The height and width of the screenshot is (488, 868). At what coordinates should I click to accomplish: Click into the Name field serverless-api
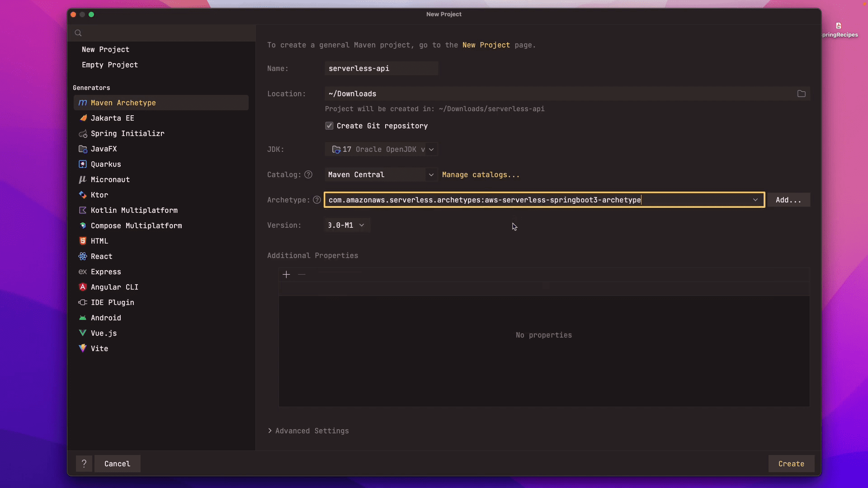pos(381,68)
